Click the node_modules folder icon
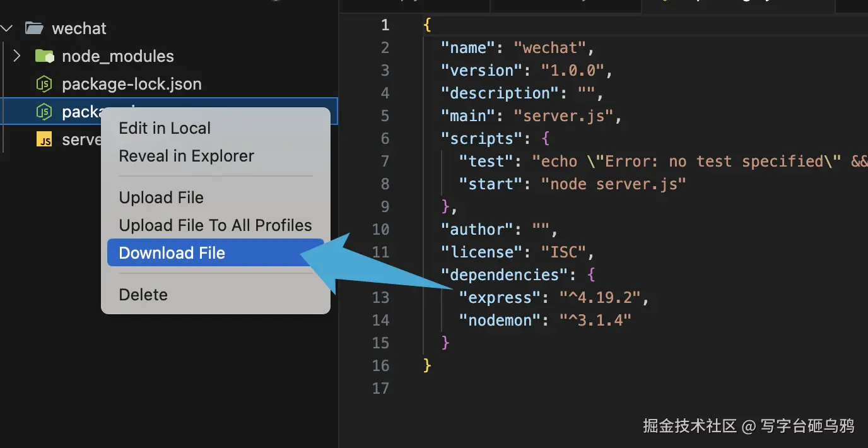868x448 pixels. 45,56
